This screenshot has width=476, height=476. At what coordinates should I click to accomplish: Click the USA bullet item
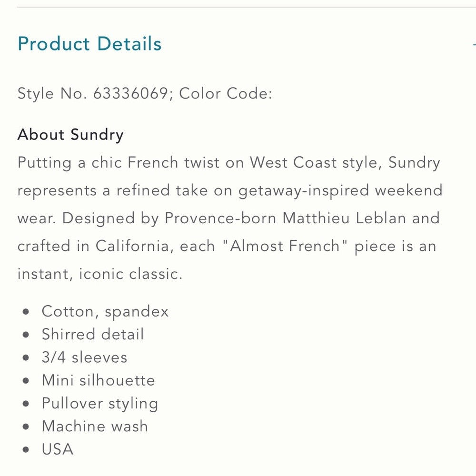pyautogui.click(x=57, y=449)
